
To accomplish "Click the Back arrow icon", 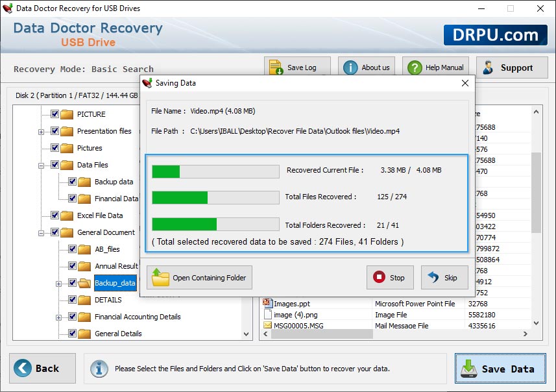I will 22,368.
